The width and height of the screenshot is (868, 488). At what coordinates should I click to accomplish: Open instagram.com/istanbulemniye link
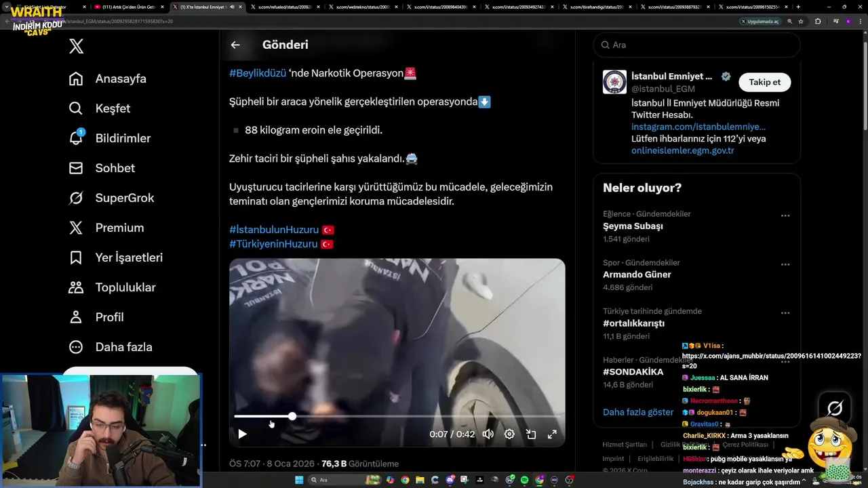pyautogui.click(x=698, y=127)
